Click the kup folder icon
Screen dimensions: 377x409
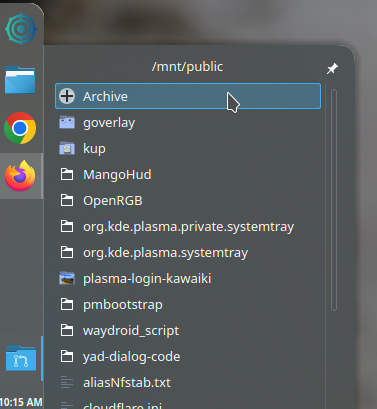click(x=67, y=148)
